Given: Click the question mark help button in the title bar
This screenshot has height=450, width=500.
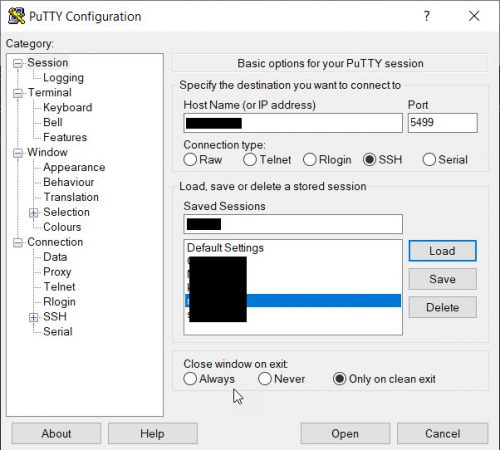Looking at the screenshot, I should point(427,16).
